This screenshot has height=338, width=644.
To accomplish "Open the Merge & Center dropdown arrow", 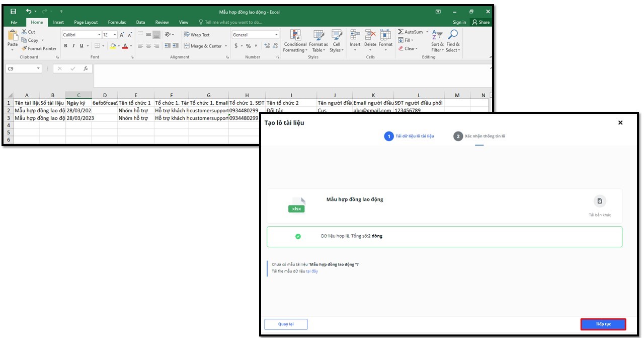I will click(226, 46).
